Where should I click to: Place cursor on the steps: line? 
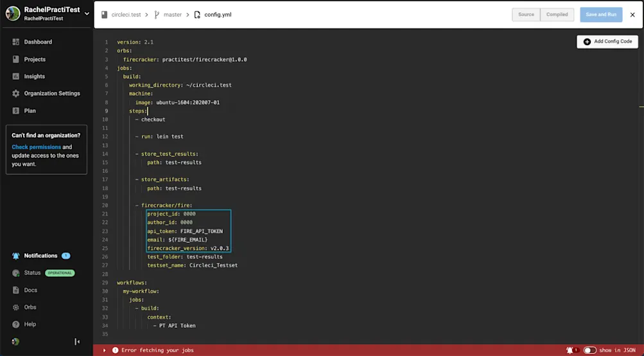click(137, 111)
